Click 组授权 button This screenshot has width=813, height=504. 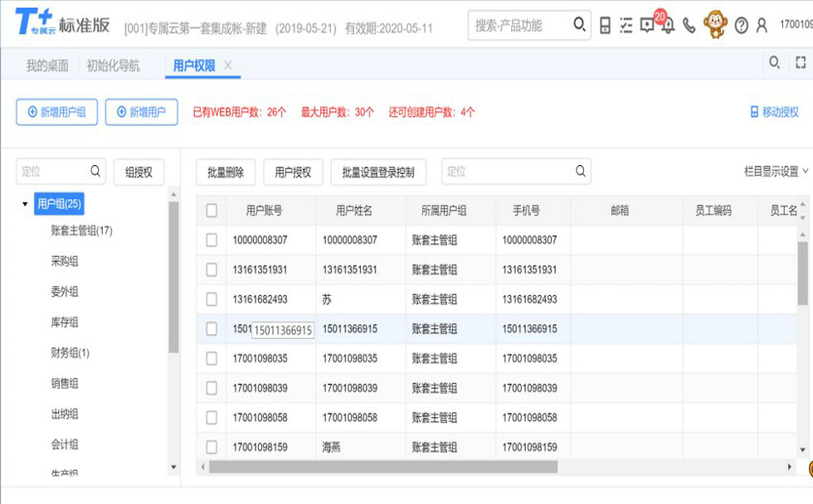coord(139,172)
